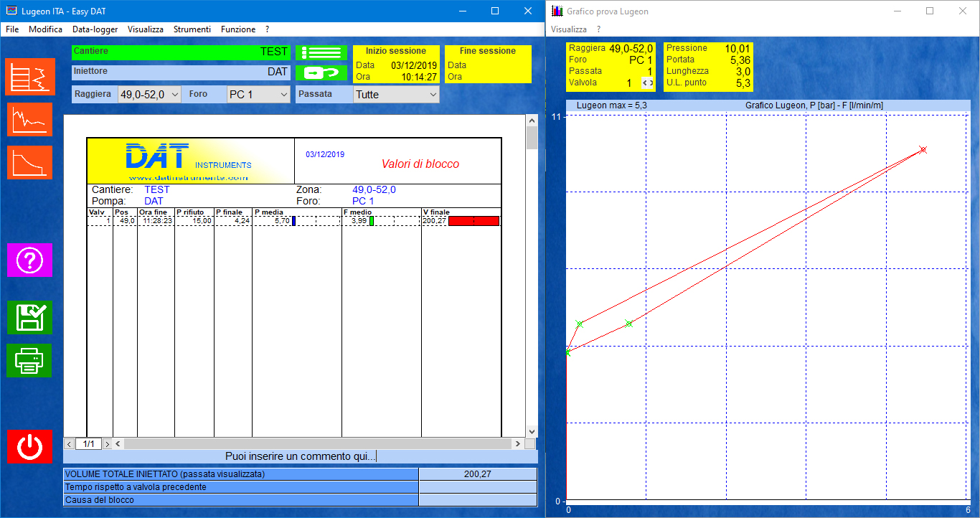Screen dimensions: 980x518
Task: Click the green link icon beside Iniettore
Action: coord(321,72)
